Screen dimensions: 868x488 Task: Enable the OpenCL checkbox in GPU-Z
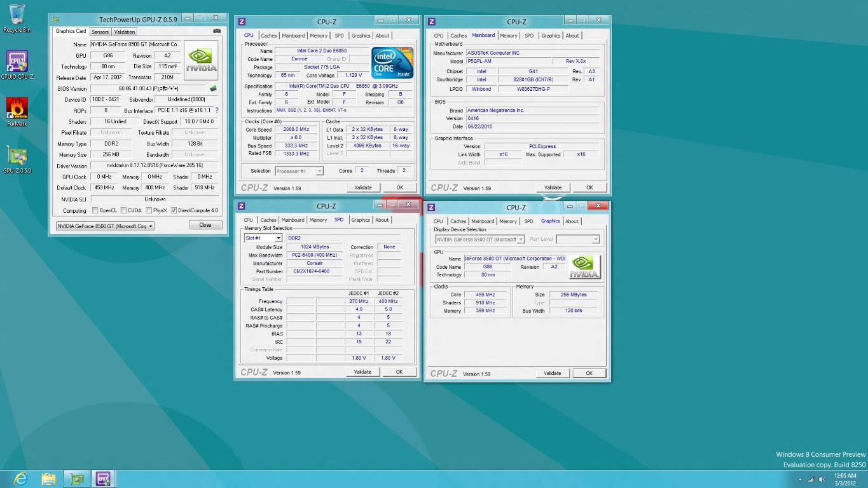tap(95, 210)
